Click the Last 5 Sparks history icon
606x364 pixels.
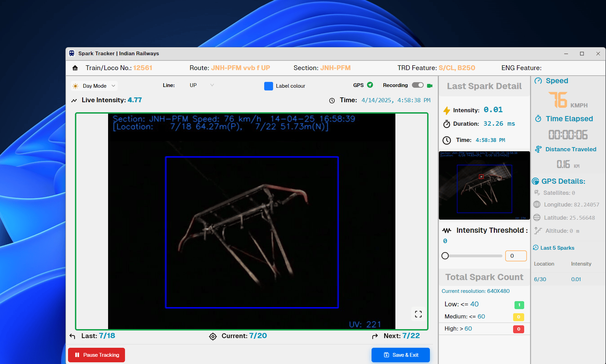point(536,248)
